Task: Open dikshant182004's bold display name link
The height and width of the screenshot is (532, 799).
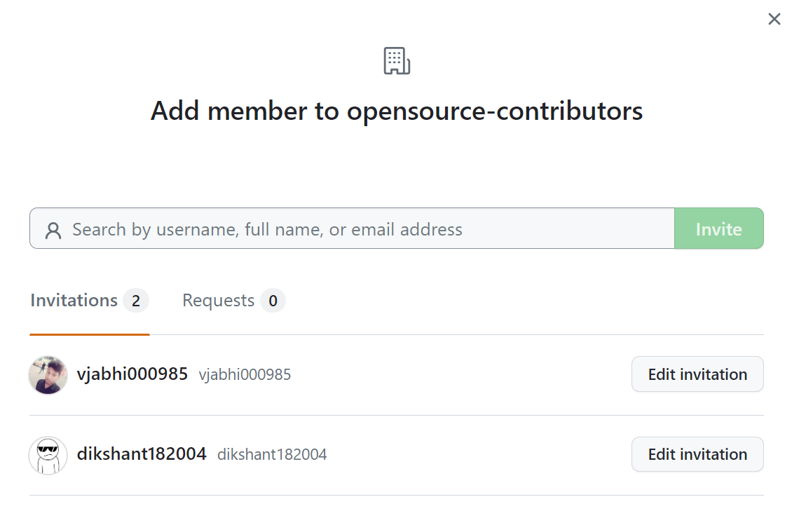Action: [x=141, y=454]
